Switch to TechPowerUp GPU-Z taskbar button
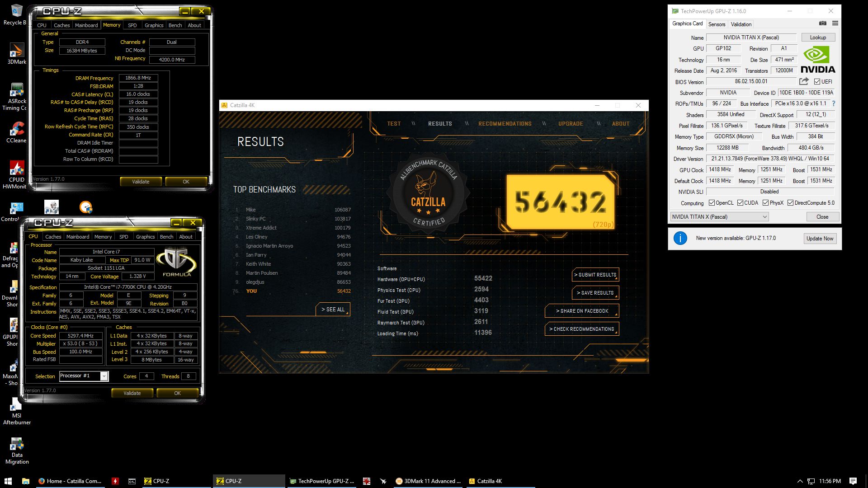Screen dimensions: 868x488 (x=321, y=481)
